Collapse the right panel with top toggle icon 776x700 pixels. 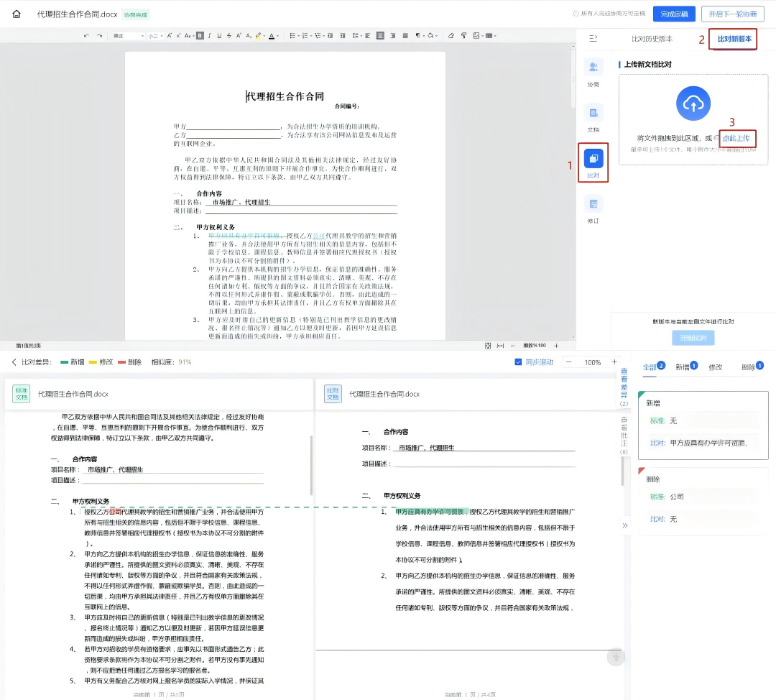coord(593,38)
